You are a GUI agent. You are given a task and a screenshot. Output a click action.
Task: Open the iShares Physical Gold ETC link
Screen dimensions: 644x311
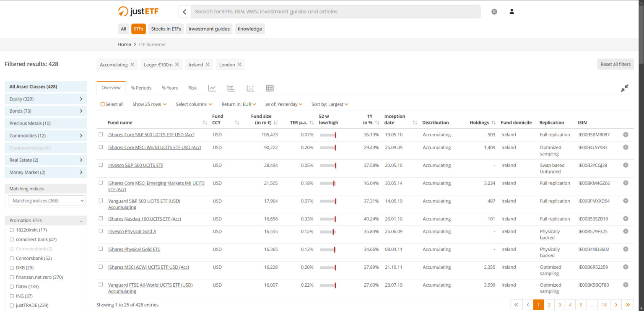[x=134, y=249]
